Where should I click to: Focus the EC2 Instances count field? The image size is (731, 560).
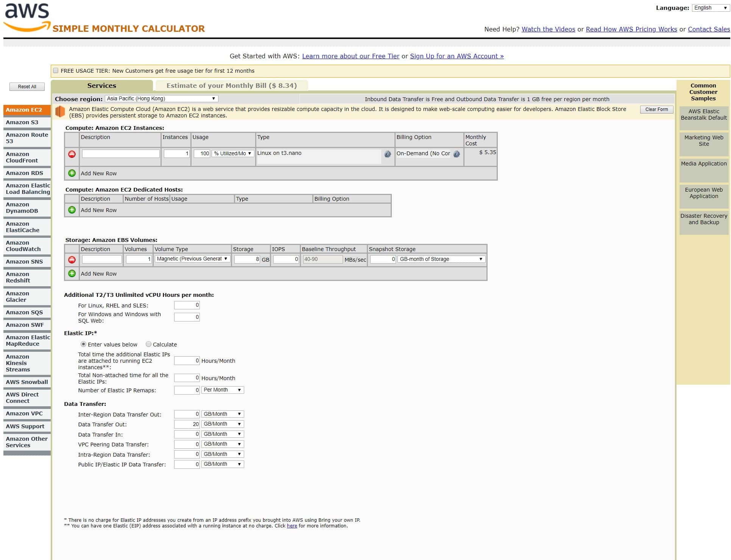176,153
